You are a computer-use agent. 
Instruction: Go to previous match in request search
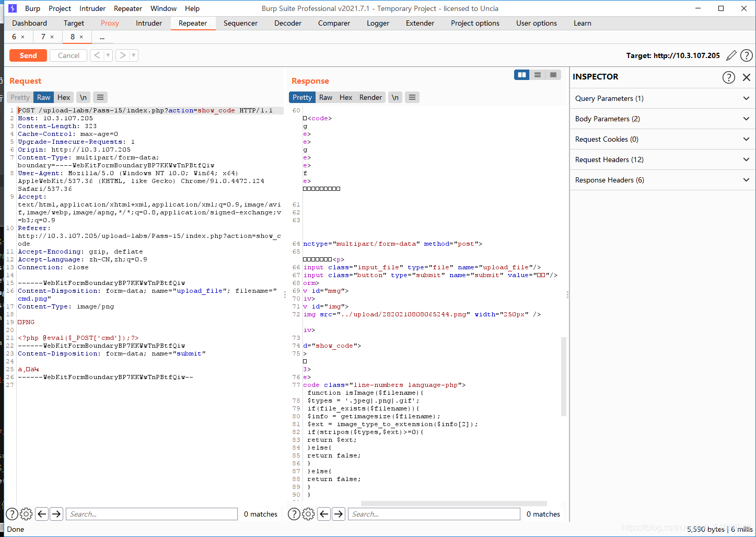click(42, 514)
